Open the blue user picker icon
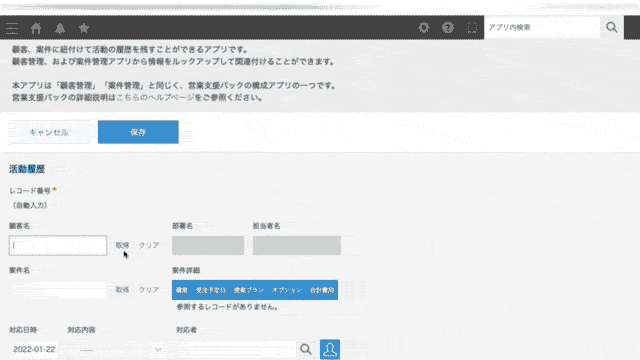640x360 pixels. coord(330,349)
